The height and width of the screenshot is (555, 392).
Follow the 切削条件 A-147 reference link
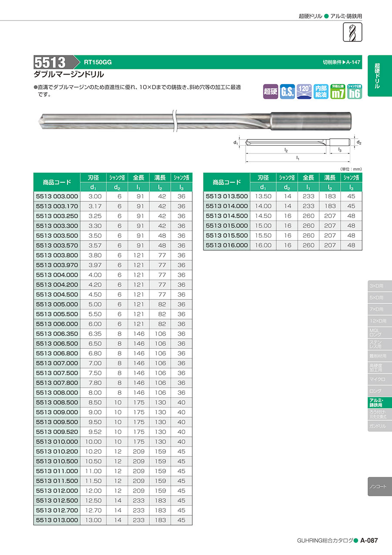click(342, 62)
